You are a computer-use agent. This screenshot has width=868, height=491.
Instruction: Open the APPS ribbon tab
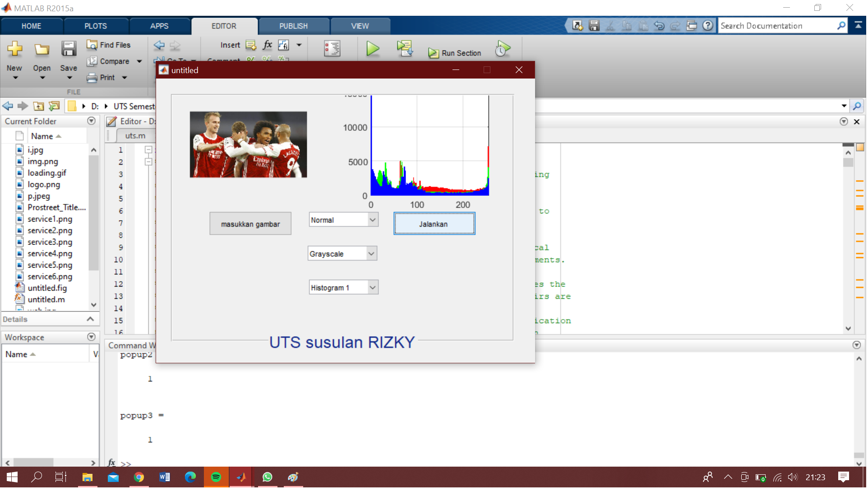tap(160, 26)
